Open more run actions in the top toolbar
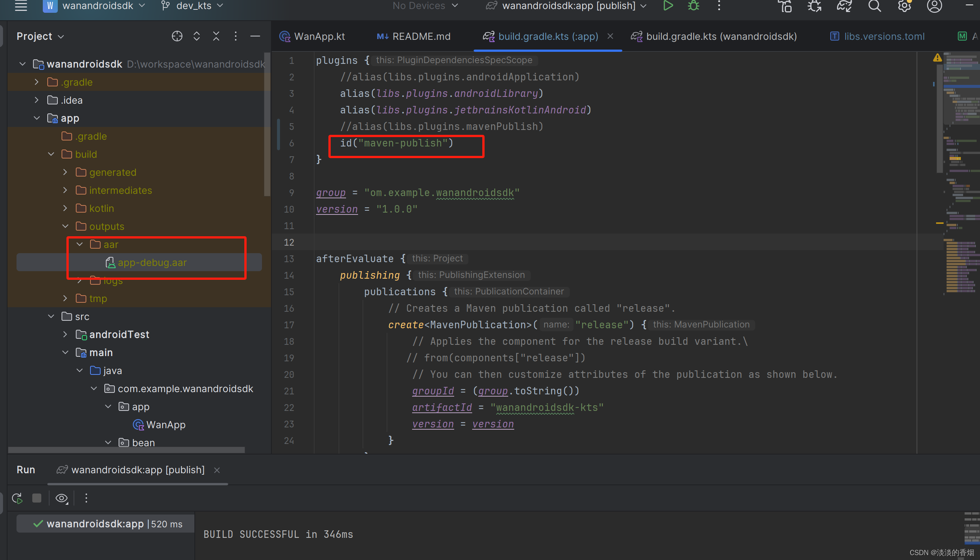This screenshot has width=980, height=560. 719,6
